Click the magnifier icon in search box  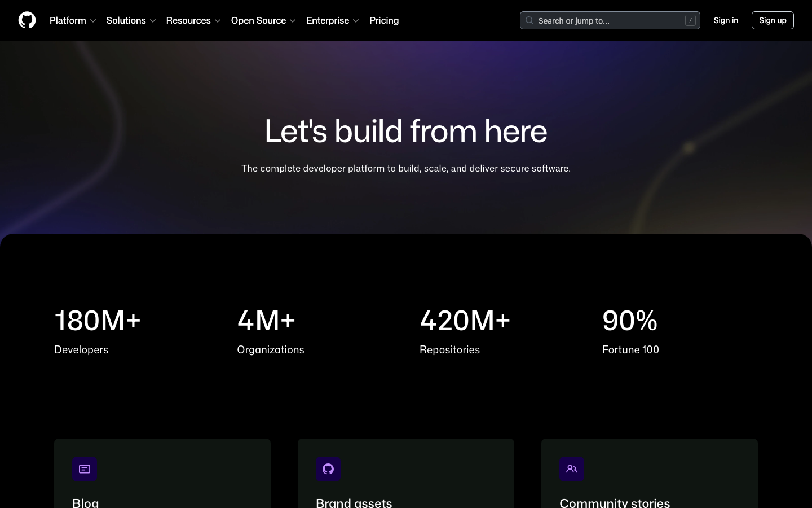click(529, 20)
